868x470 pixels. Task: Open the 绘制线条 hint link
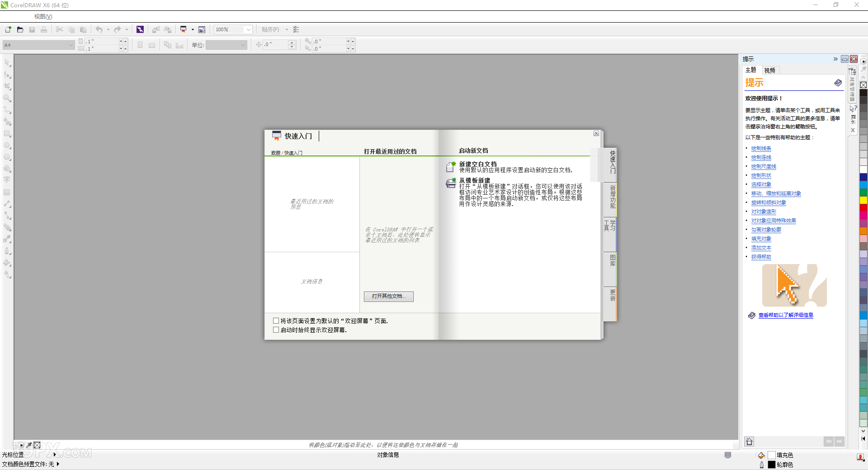pyautogui.click(x=761, y=148)
